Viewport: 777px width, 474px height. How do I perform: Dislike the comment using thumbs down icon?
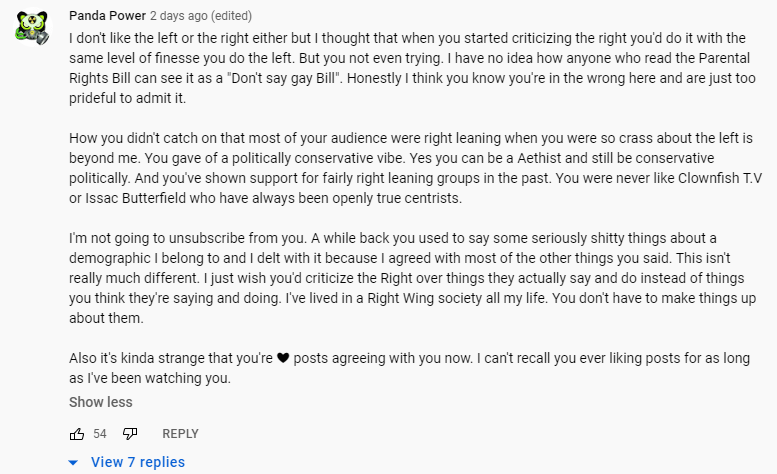(x=130, y=434)
